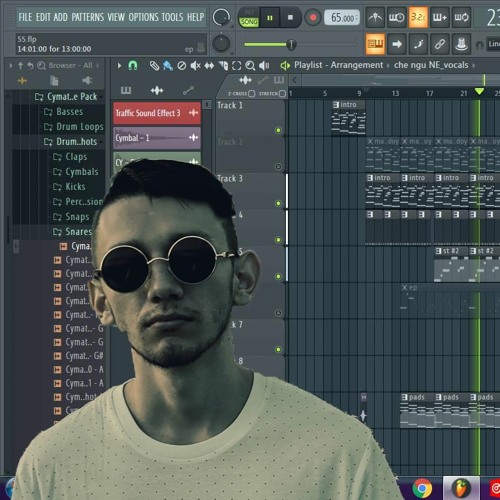Screen dimensions: 500x500
Task: Select the playlist Paint brush tool
Action: coord(168,66)
